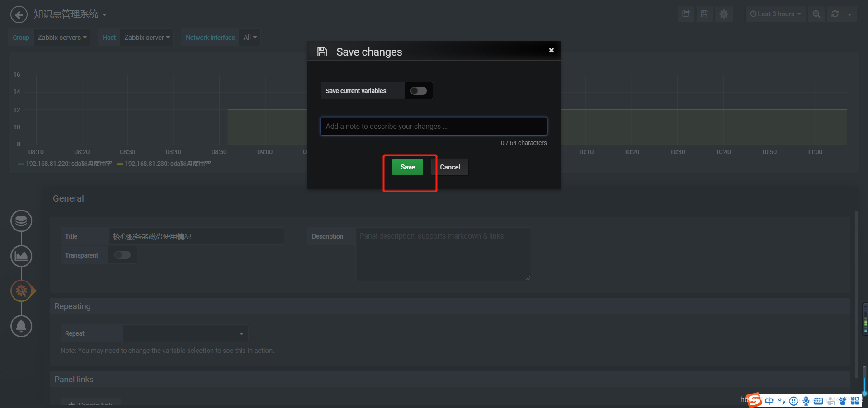Toggle the Transparent panel switch
This screenshot has height=408, width=868.
122,255
